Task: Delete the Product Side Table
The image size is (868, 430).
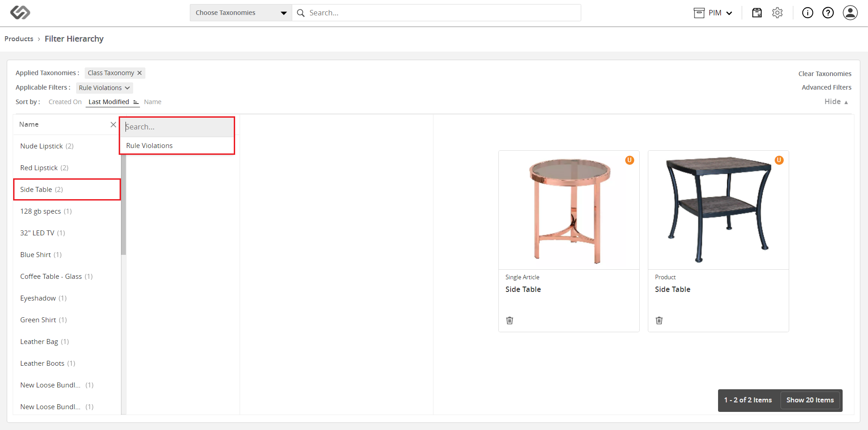Action: click(659, 320)
